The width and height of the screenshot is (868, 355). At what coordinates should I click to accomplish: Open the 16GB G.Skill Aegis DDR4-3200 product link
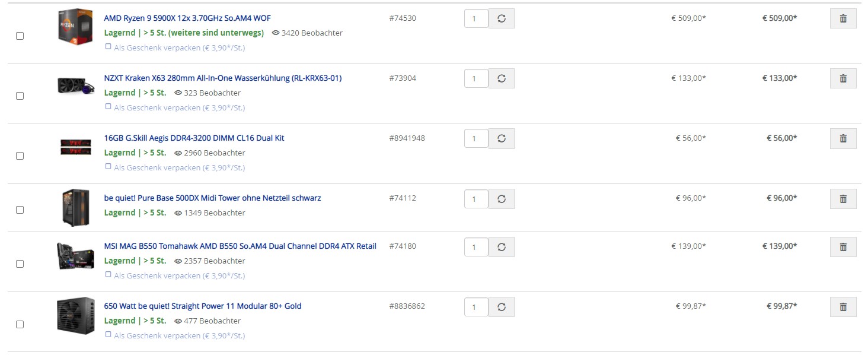(x=194, y=138)
